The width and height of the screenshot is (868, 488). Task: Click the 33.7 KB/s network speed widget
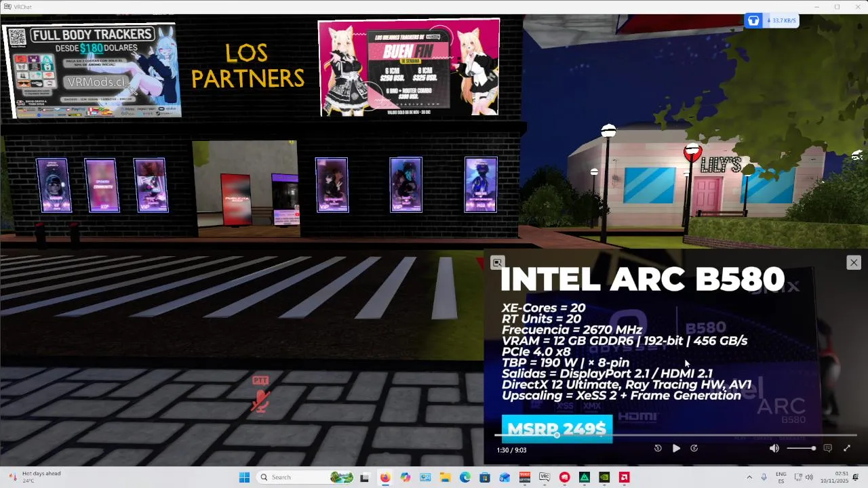tap(772, 20)
